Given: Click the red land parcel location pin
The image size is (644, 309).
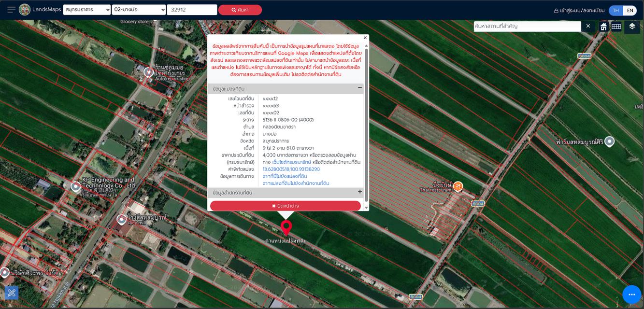Looking at the screenshot, I should tap(286, 227).
